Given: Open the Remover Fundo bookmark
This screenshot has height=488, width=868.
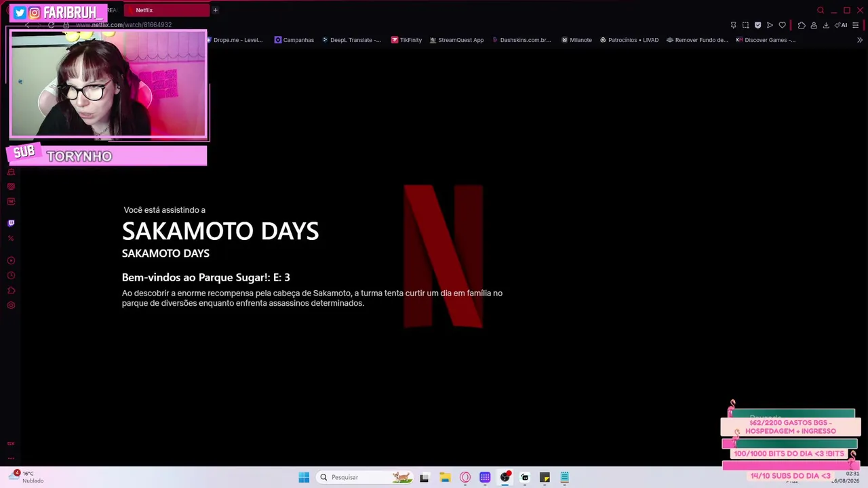Looking at the screenshot, I should pyautogui.click(x=697, y=40).
